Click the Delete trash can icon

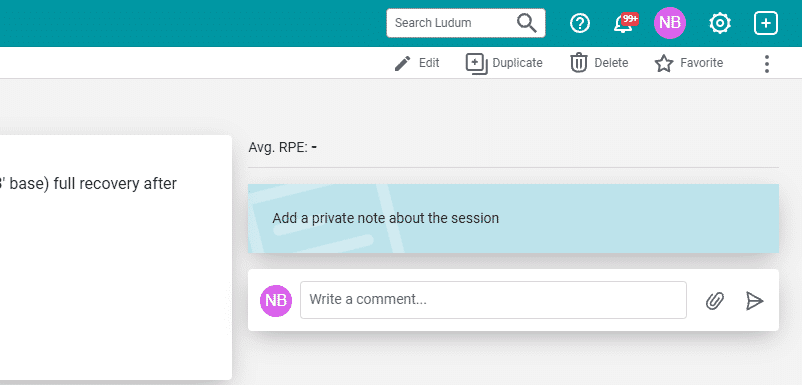[578, 63]
